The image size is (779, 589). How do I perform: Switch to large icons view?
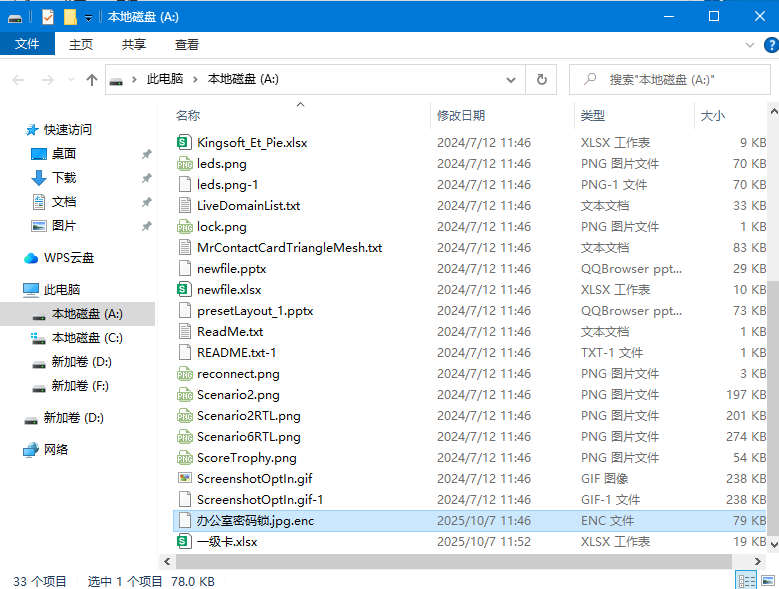coord(766,581)
